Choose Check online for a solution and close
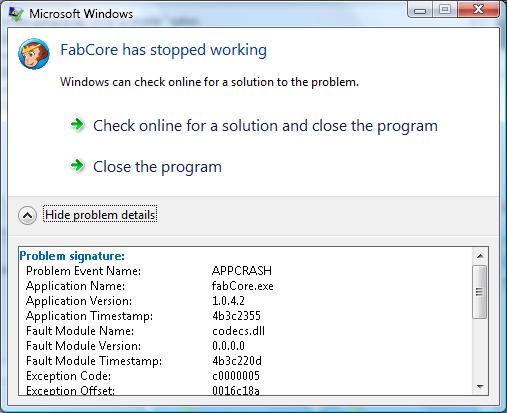Viewport: 508px width, 413px height. (265, 126)
